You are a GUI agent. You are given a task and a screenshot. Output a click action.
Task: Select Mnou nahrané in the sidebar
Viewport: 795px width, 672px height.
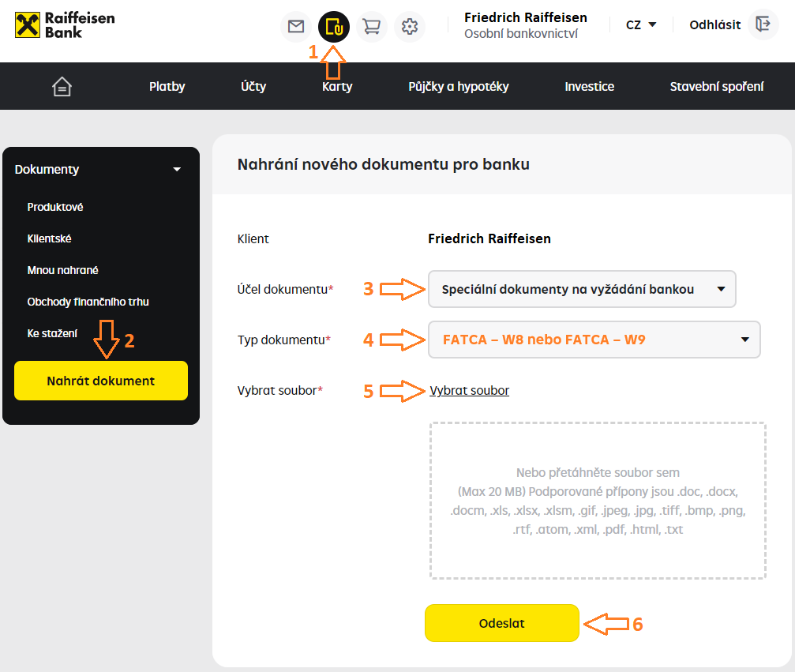62,270
